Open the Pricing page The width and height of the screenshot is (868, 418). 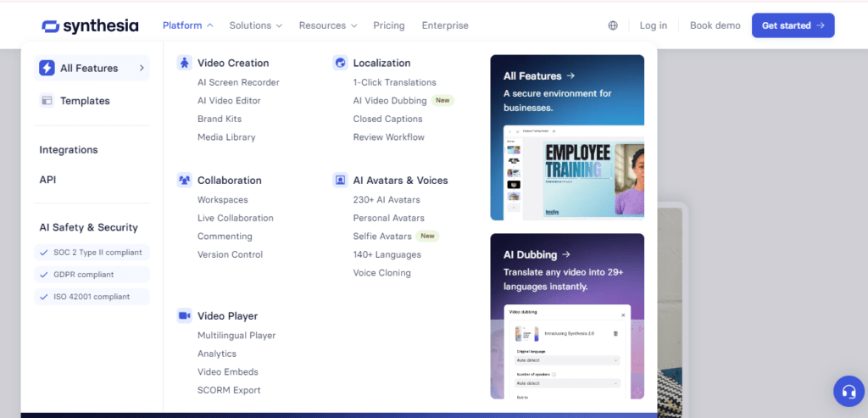click(388, 25)
